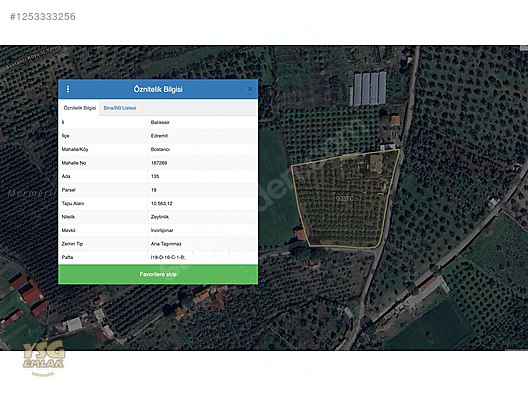Select the Öznitelik Bilgisi tab
528x396 pixels.
point(80,108)
